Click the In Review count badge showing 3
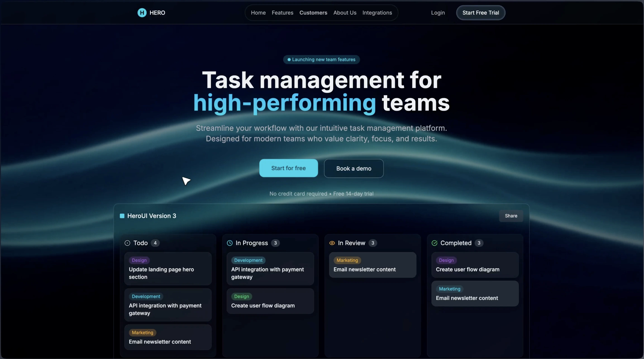This screenshot has width=644, height=359. click(x=373, y=243)
